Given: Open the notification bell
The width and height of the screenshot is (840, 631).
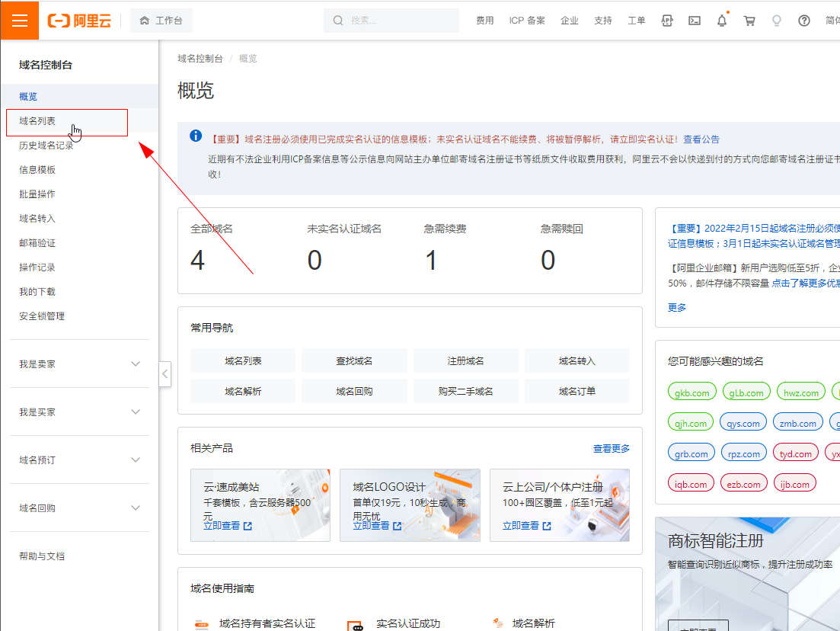Looking at the screenshot, I should pos(722,21).
